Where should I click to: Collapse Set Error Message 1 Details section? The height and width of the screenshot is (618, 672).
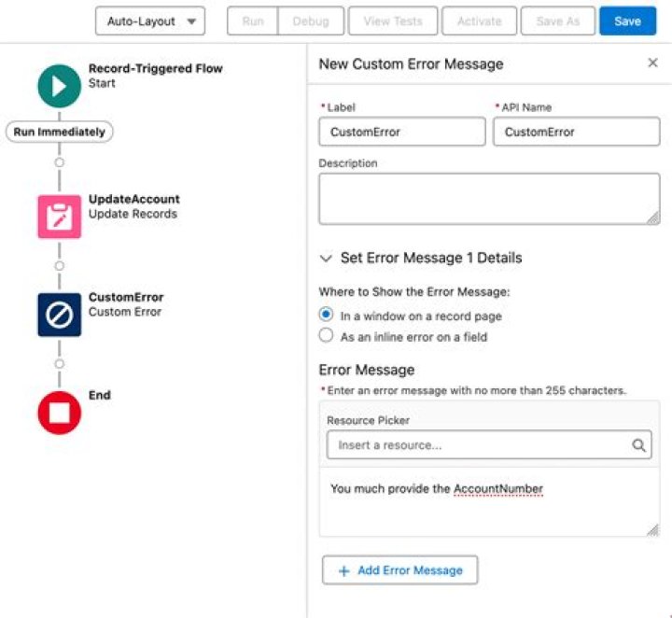[x=326, y=259]
